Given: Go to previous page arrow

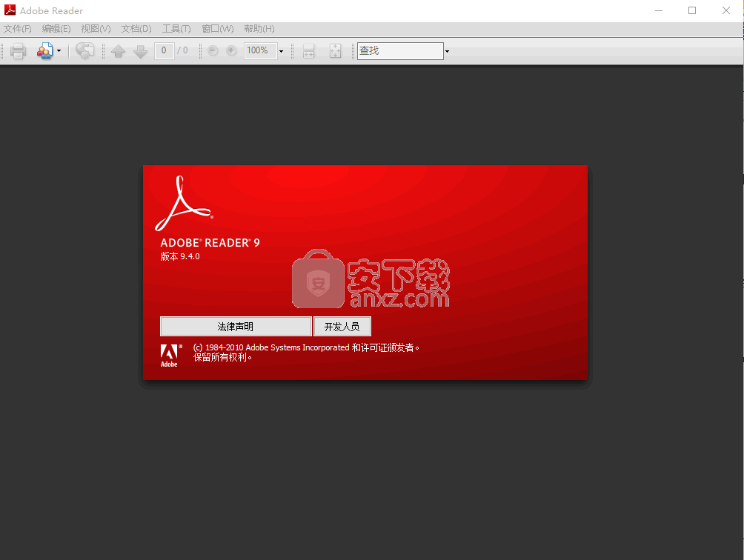Looking at the screenshot, I should coord(118,50).
